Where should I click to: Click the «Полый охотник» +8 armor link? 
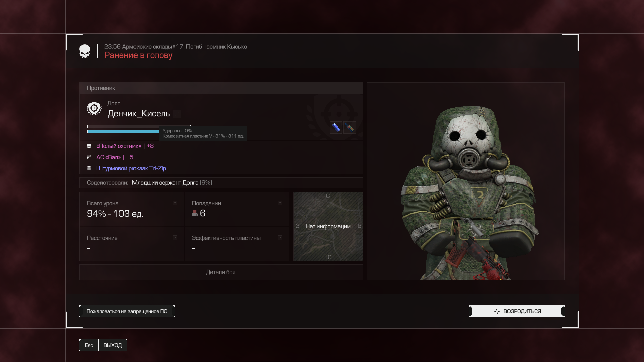click(x=125, y=146)
